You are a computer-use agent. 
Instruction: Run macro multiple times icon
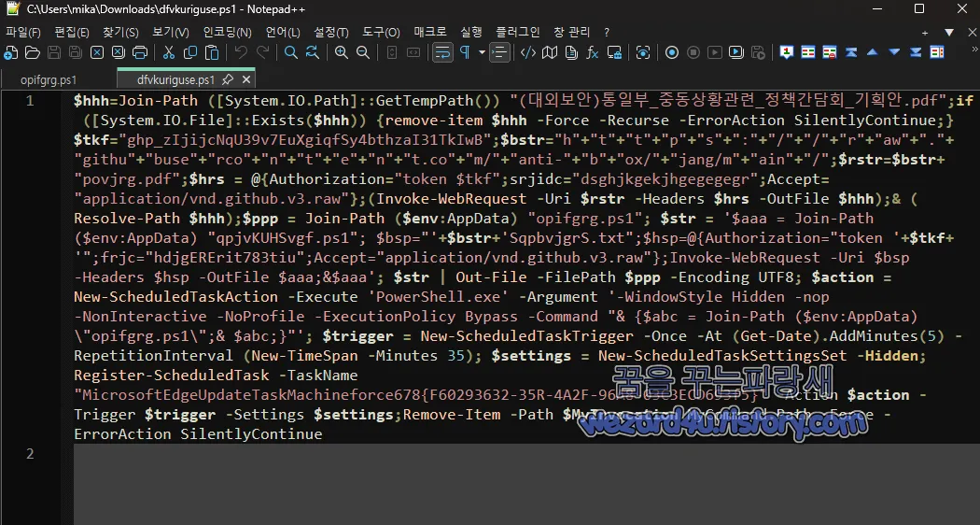[736, 52]
